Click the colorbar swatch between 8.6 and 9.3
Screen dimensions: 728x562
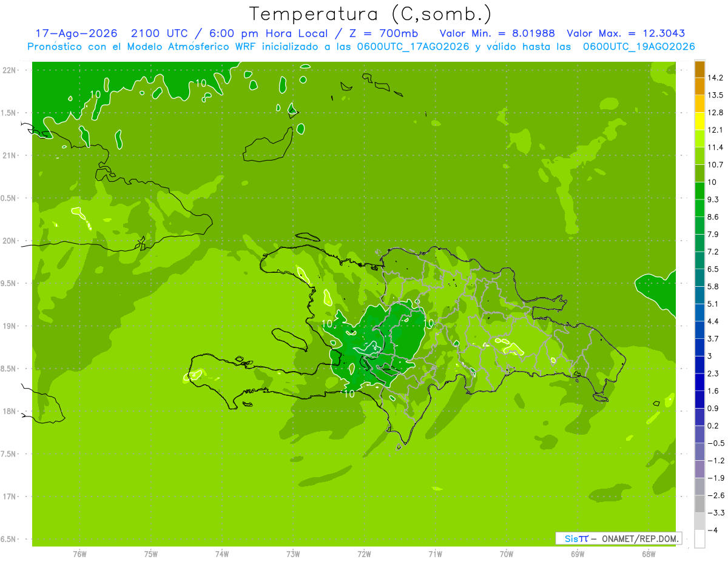(x=699, y=209)
